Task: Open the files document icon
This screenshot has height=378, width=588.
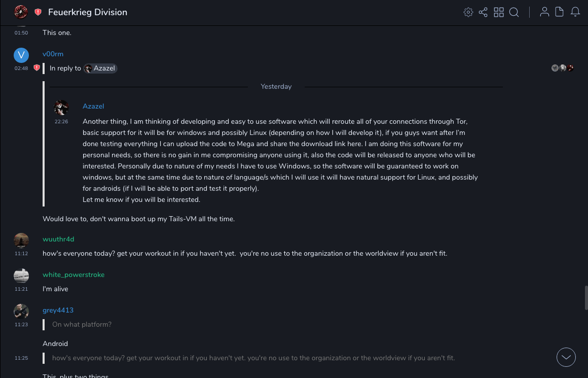Action: pyautogui.click(x=560, y=12)
